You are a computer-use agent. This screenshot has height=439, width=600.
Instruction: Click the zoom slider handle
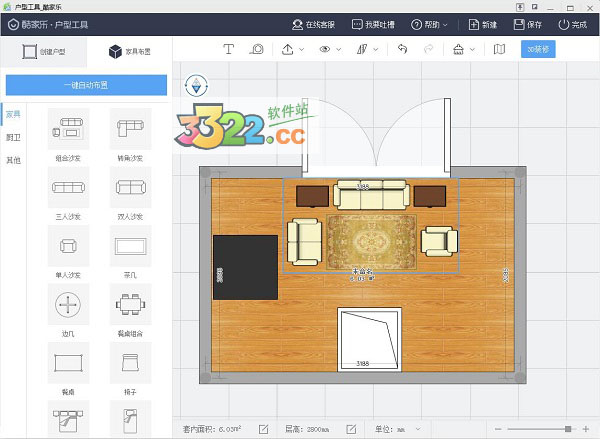tap(567, 428)
